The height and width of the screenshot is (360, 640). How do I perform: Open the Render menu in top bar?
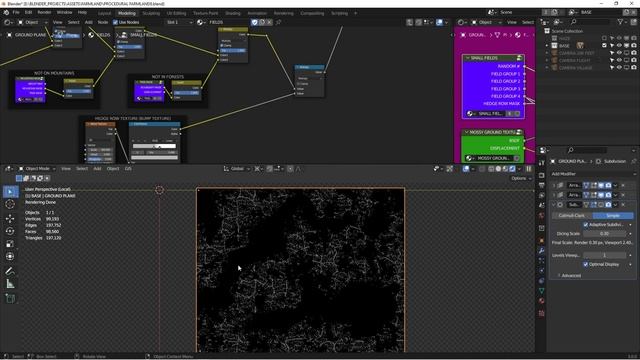click(x=44, y=13)
